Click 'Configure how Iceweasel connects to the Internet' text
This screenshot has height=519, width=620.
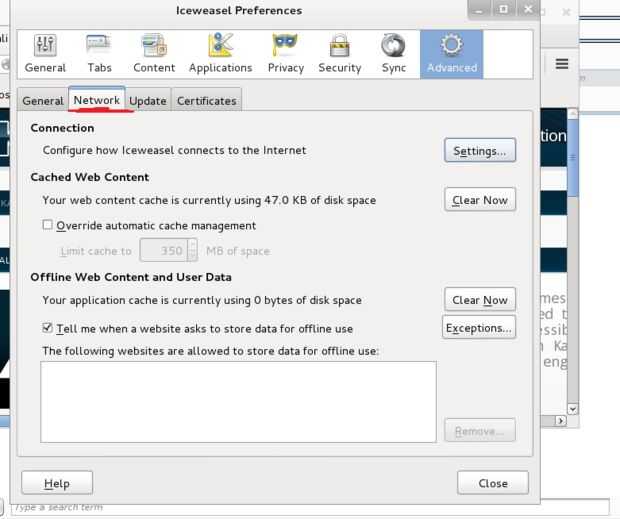[174, 150]
